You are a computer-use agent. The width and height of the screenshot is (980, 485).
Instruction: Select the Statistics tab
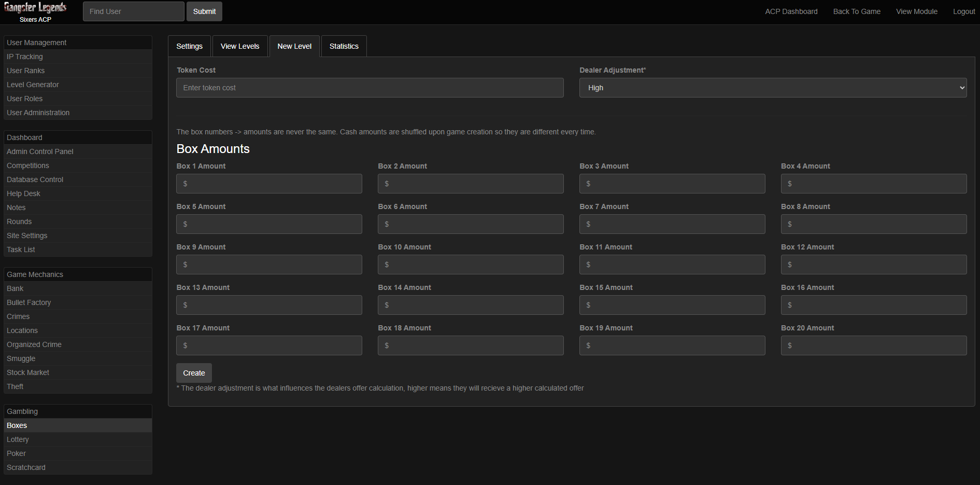coord(344,46)
